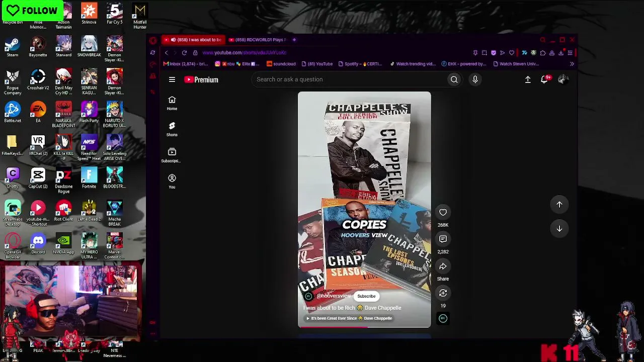Go to the previous short

[x=559, y=205]
